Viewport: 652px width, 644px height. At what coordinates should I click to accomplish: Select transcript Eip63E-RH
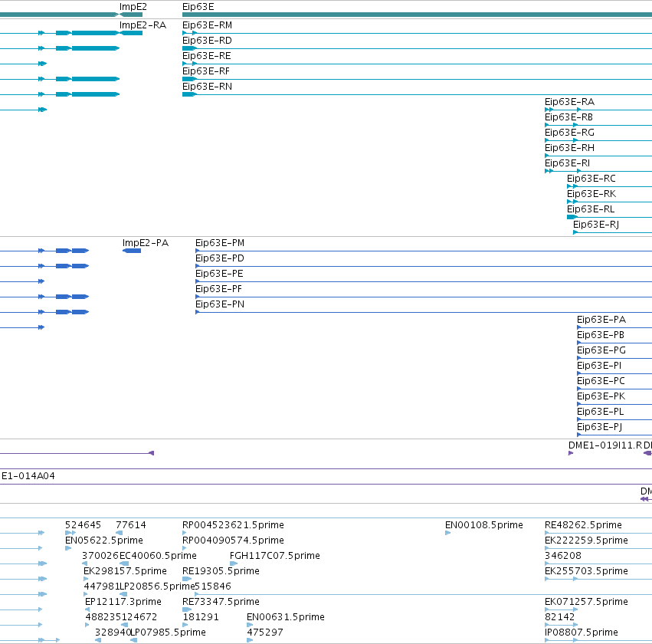click(x=570, y=149)
